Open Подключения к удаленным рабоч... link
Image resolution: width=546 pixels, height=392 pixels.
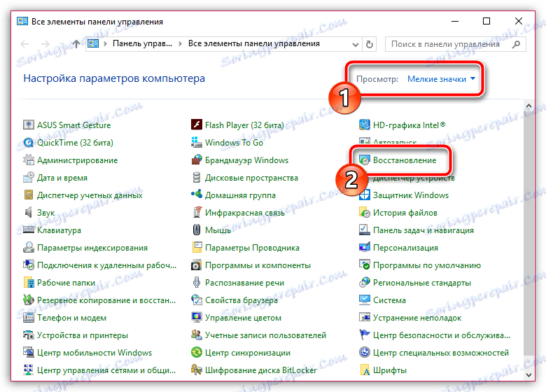[x=106, y=265]
